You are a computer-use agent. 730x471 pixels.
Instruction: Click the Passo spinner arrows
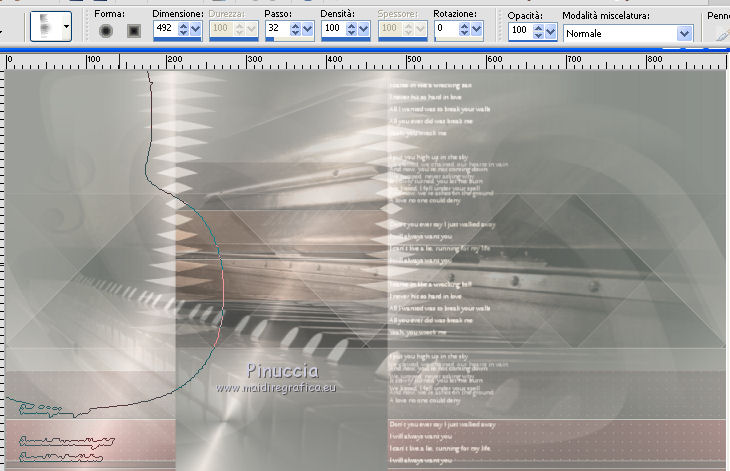pos(295,29)
